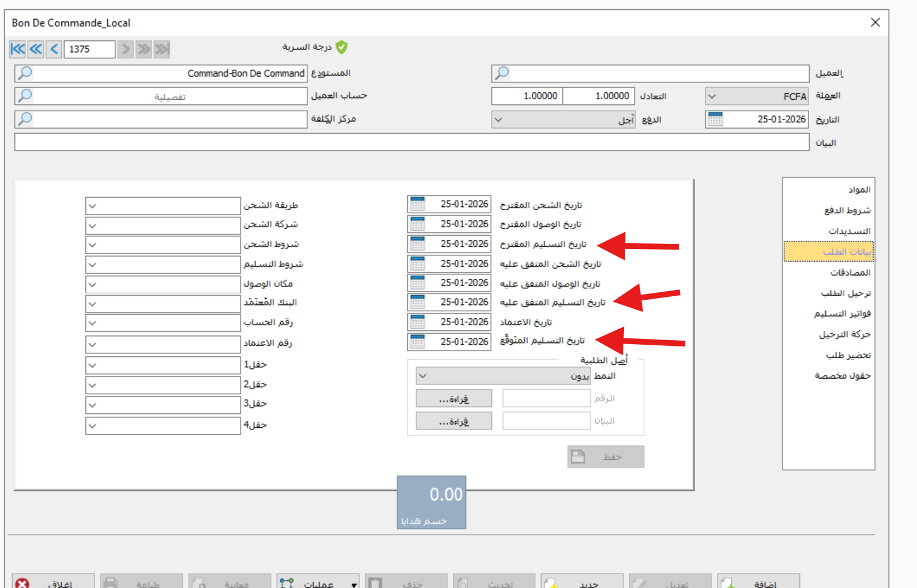Jump to first record navigation arrow
This screenshot has width=917, height=588.
(18, 49)
